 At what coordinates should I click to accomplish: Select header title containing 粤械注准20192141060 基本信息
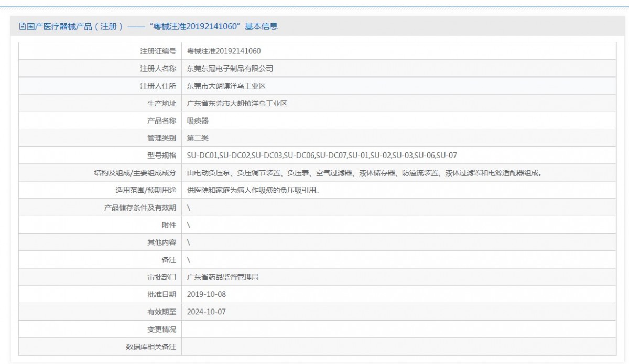151,26
